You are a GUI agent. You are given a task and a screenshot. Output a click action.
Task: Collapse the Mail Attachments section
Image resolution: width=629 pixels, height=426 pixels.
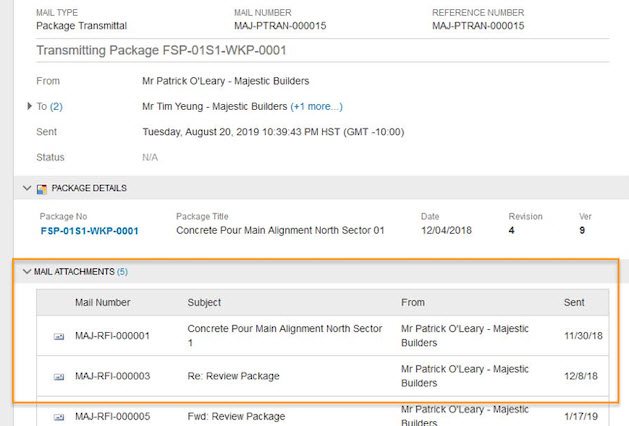(27, 272)
